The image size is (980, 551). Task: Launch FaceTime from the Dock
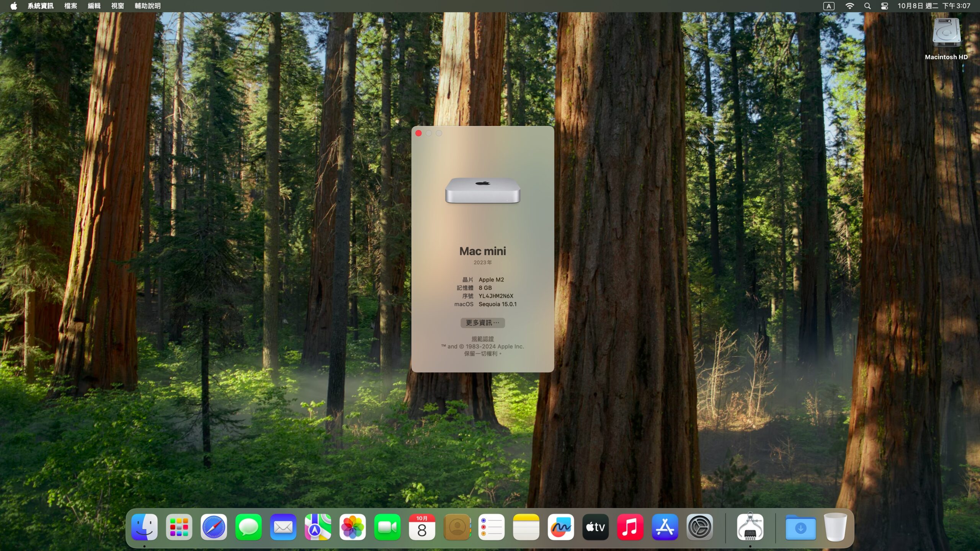point(387,527)
